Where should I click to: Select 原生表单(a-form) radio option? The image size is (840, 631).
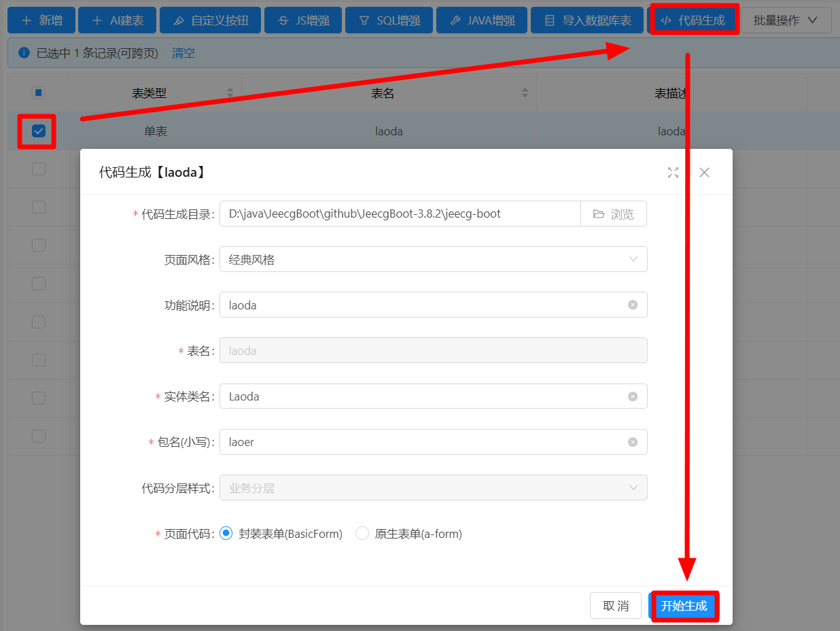point(362,533)
